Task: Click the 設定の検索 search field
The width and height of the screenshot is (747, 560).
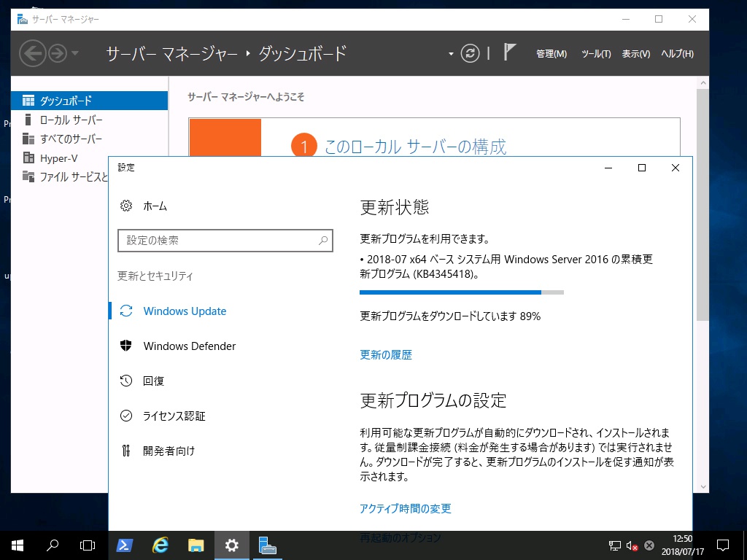Action: coord(225,241)
